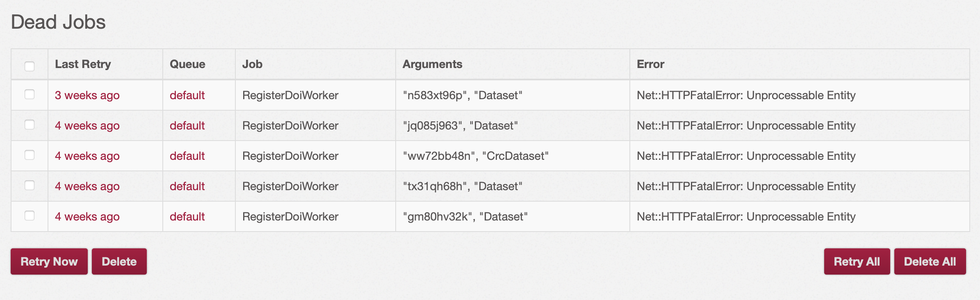Mark the checkbox for job tx31qh68h
The image size is (980, 300).
click(x=30, y=186)
